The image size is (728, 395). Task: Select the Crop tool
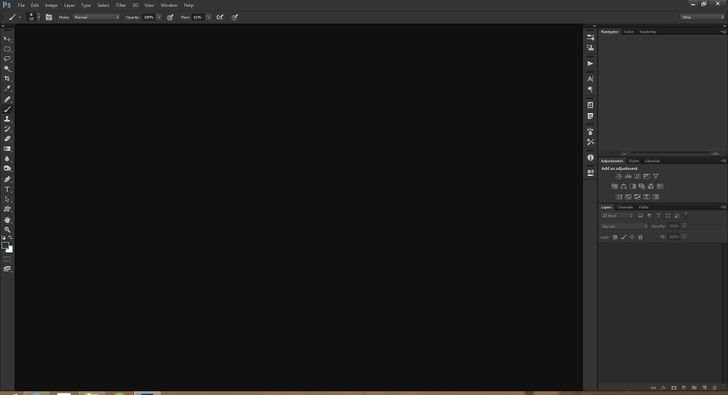point(7,78)
